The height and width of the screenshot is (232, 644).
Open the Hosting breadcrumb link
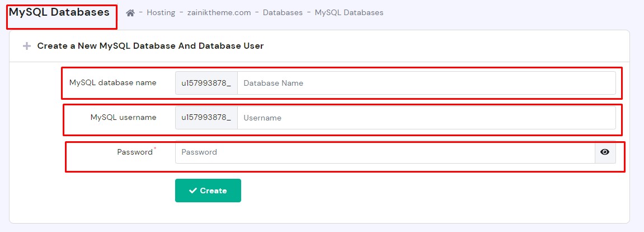161,12
